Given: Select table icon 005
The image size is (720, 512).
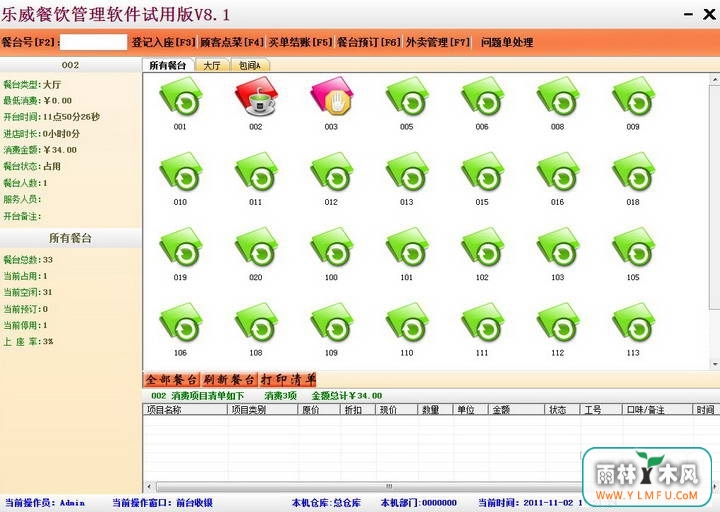Looking at the screenshot, I should 407,97.
